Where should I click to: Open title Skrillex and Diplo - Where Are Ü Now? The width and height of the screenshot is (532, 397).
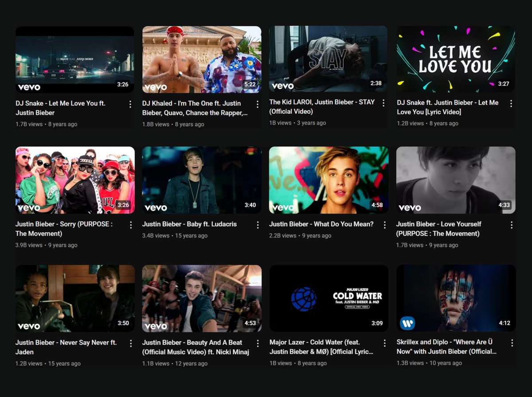[446, 347]
